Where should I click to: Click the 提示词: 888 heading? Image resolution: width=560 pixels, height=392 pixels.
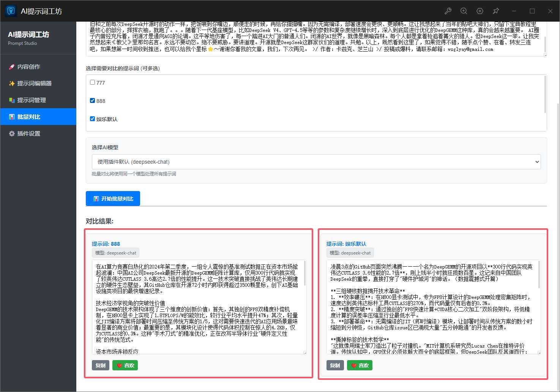(x=106, y=244)
